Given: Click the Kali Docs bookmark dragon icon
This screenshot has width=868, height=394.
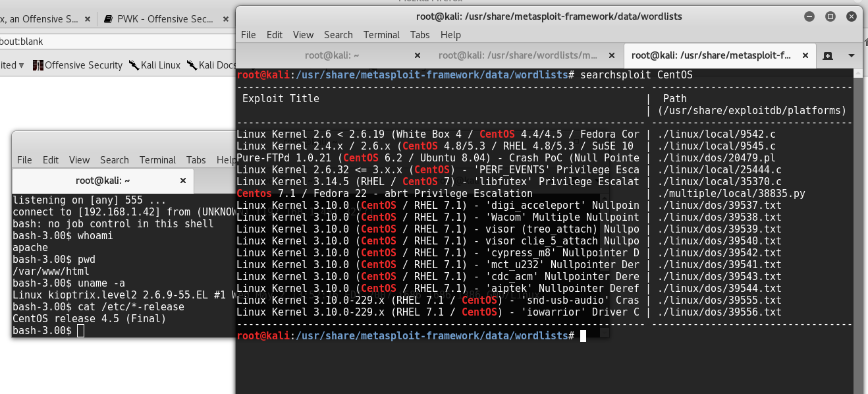Looking at the screenshot, I should pyautogui.click(x=192, y=65).
